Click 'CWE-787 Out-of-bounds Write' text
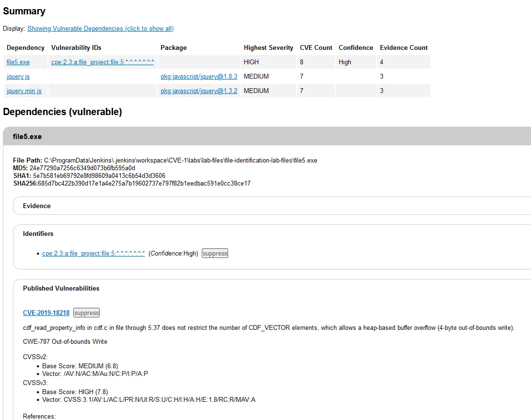Viewport: 531px width, 420px height. tap(65, 342)
